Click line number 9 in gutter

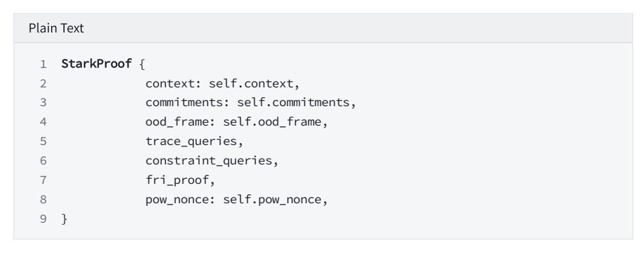pos(43,219)
